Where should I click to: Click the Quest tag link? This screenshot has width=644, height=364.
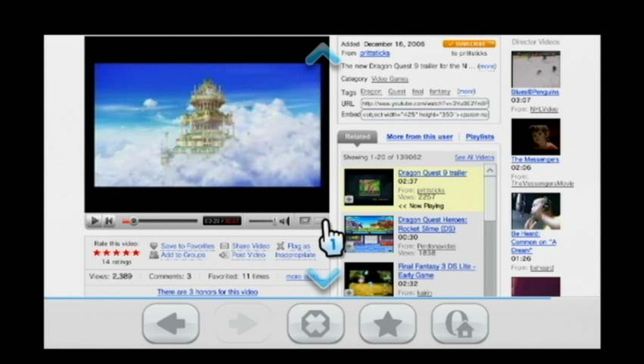coord(397,92)
